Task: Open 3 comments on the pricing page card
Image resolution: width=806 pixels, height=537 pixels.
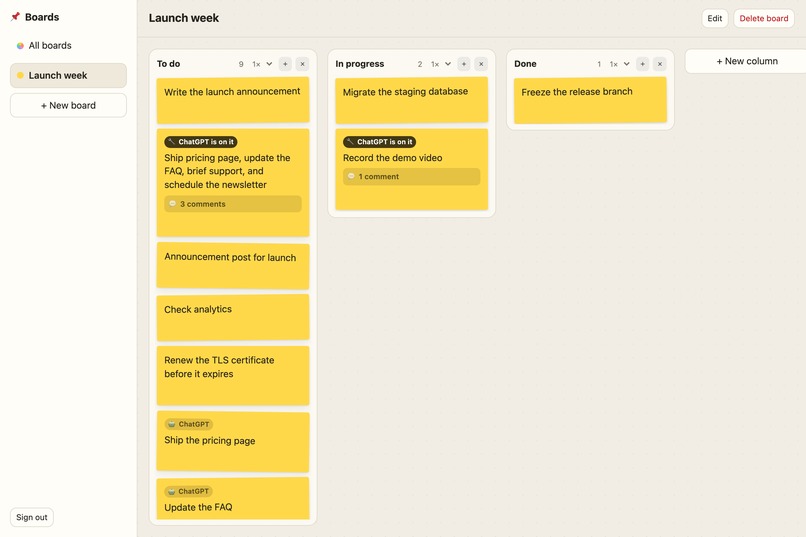Action: (x=233, y=204)
